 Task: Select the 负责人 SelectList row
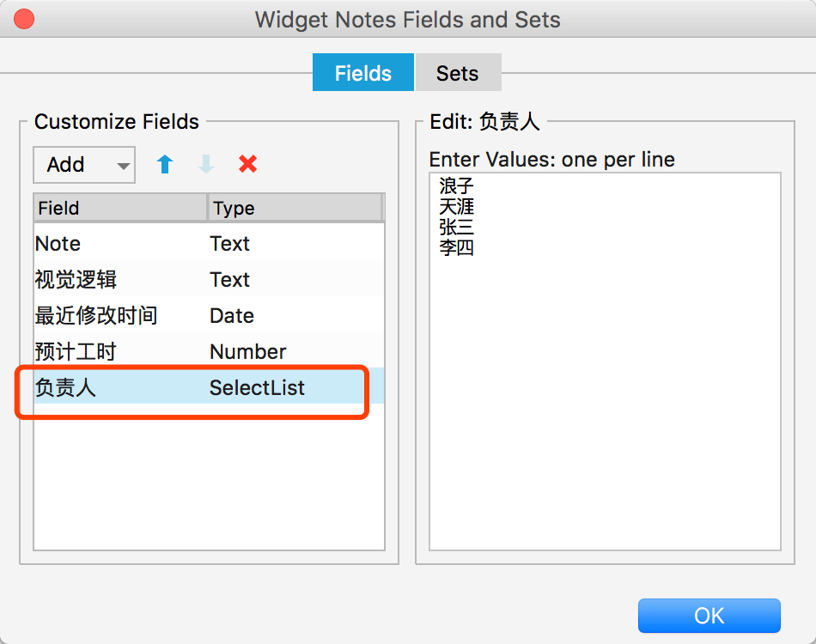(210, 387)
